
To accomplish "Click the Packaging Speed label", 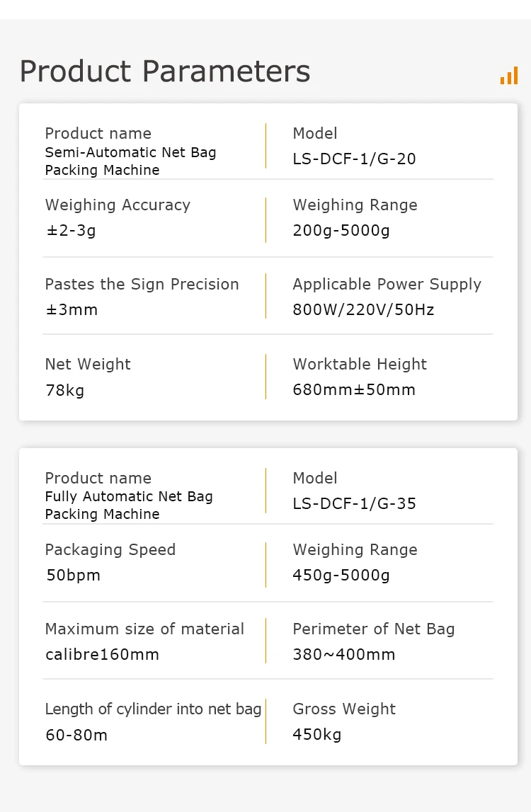I will pos(110,550).
